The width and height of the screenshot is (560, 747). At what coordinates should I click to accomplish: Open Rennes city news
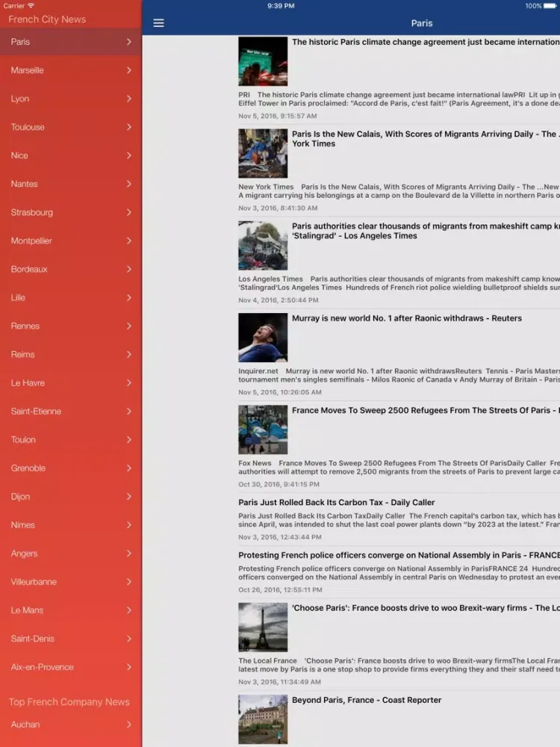tap(71, 326)
